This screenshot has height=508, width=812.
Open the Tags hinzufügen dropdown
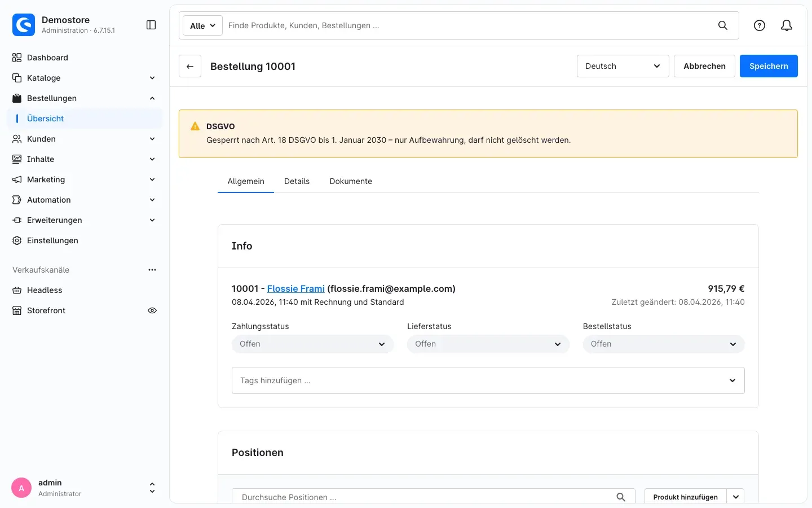pyautogui.click(x=488, y=380)
